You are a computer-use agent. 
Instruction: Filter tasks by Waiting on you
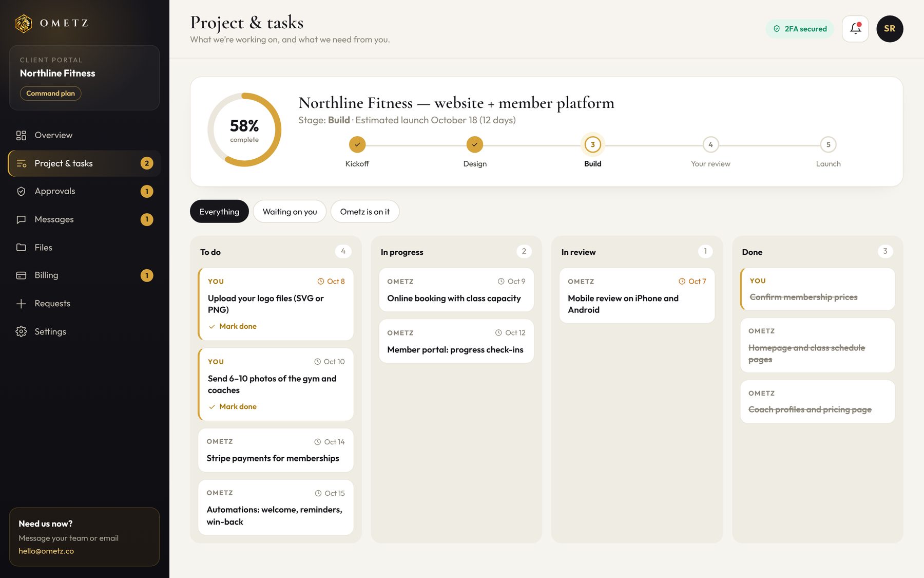(x=290, y=212)
